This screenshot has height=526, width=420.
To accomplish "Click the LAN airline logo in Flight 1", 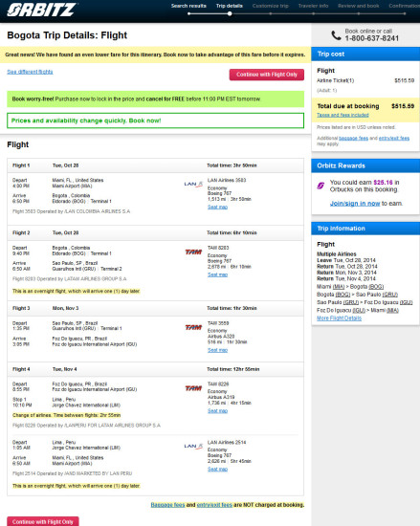I will point(193,184).
